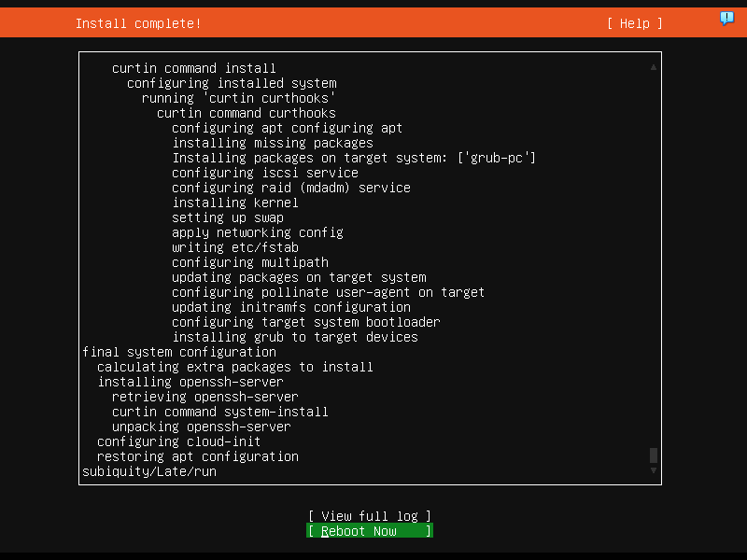Select the 'retrieving openssh-server' line
This screenshot has width=747, height=560.
coord(204,397)
